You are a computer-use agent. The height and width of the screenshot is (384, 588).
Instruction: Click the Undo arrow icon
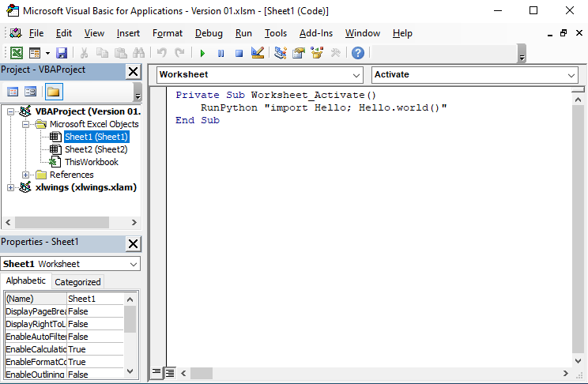(x=162, y=53)
